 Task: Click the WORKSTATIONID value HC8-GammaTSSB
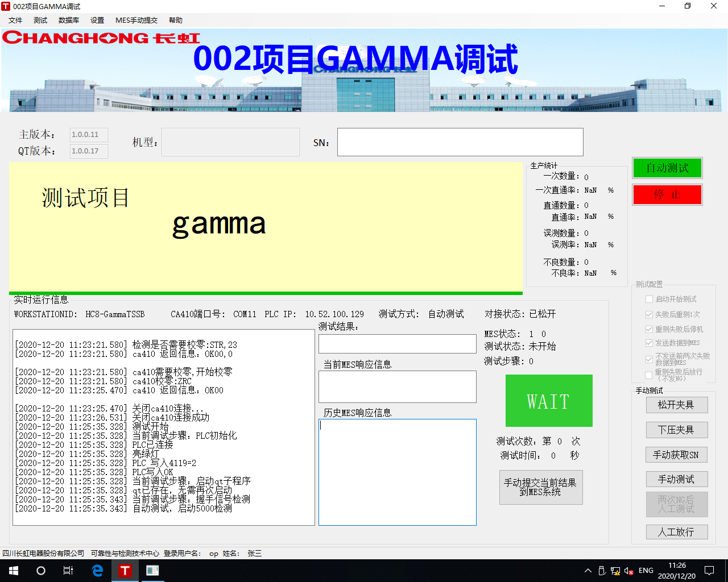tap(115, 314)
